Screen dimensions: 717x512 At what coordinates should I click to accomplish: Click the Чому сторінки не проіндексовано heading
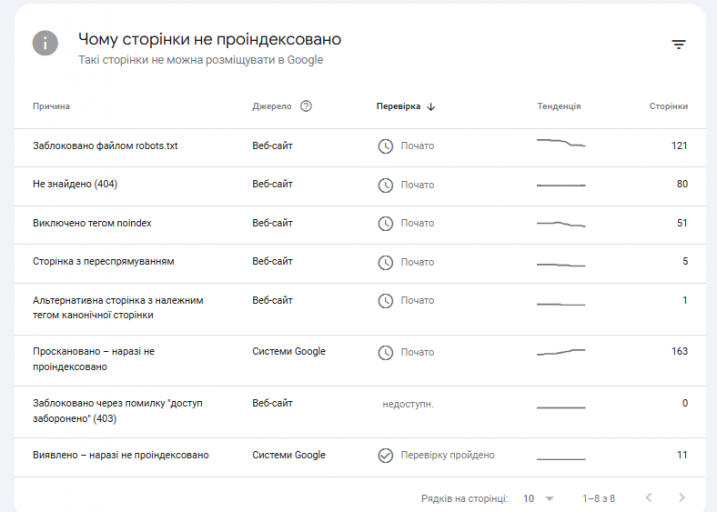[209, 39]
